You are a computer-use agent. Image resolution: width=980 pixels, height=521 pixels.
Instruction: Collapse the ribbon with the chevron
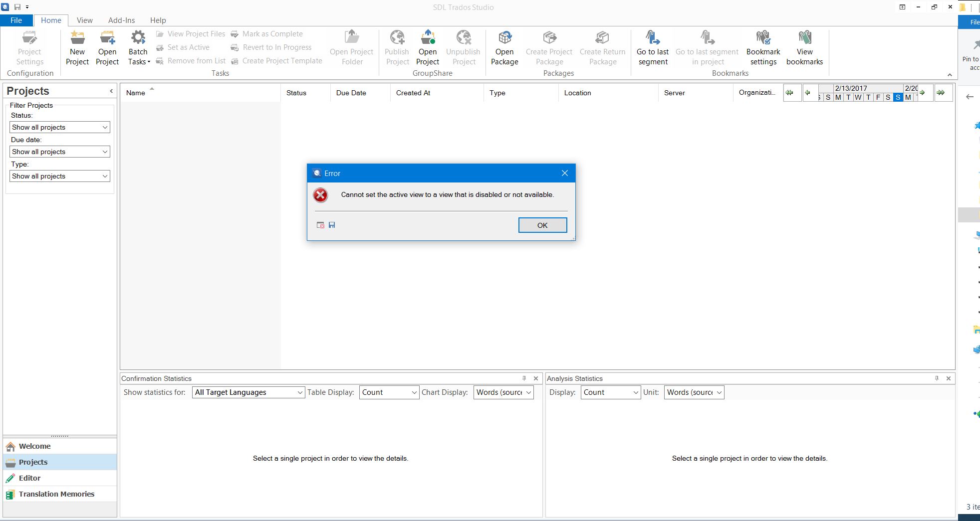click(x=950, y=75)
